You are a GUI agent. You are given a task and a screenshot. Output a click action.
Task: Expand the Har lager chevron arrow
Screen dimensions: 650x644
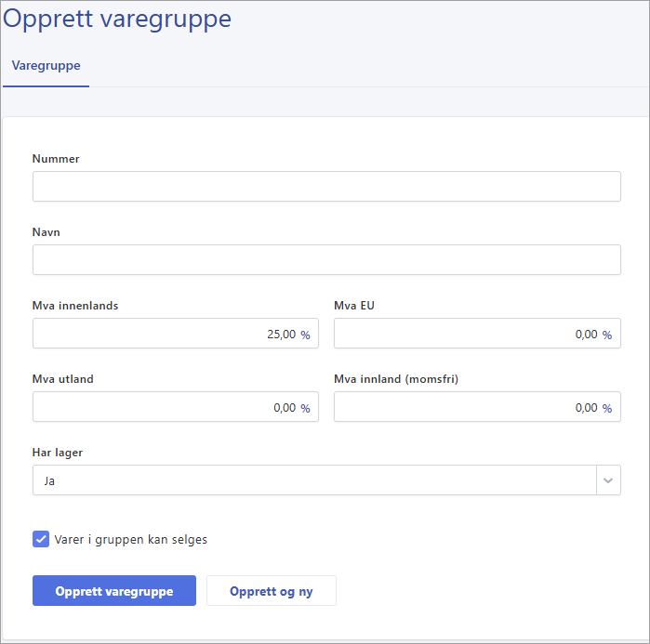click(608, 480)
